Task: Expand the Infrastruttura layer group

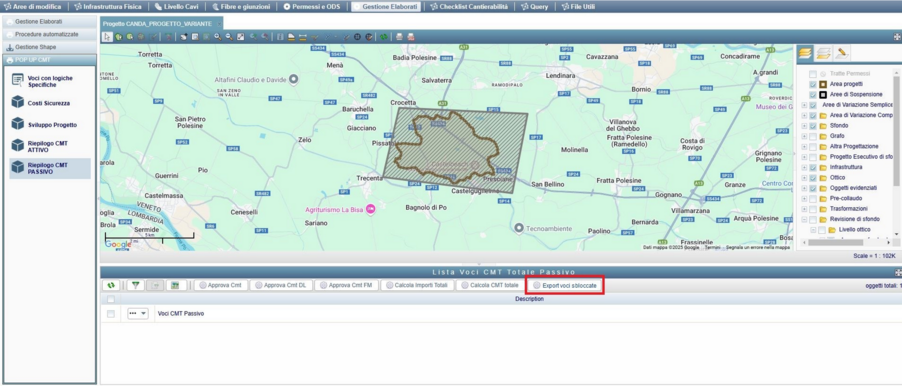Action: pos(804,167)
